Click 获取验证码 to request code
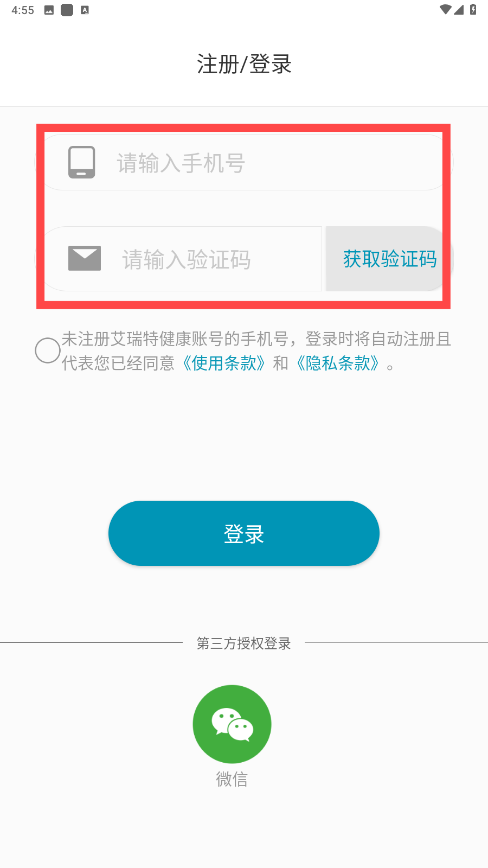The height and width of the screenshot is (868, 488). (x=389, y=259)
